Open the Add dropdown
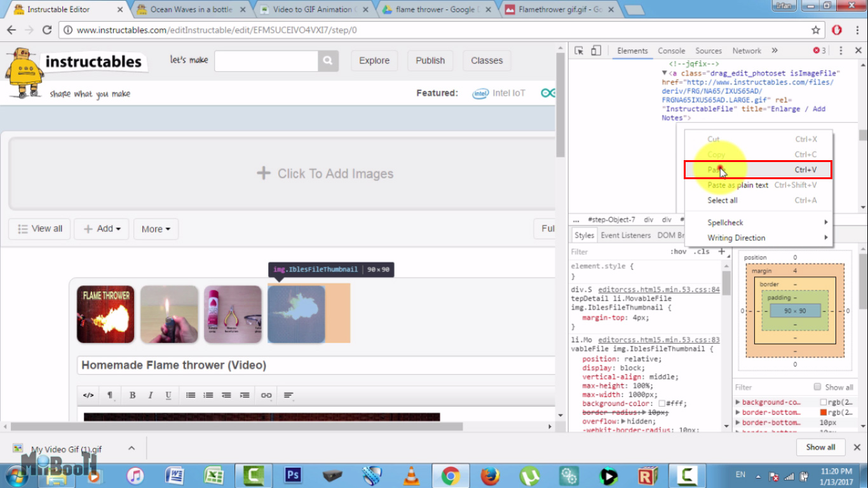The width and height of the screenshot is (868, 488). 102,229
